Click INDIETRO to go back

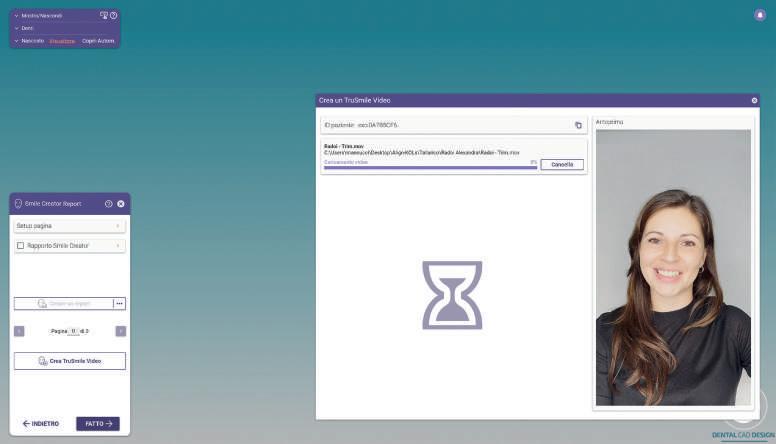41,424
